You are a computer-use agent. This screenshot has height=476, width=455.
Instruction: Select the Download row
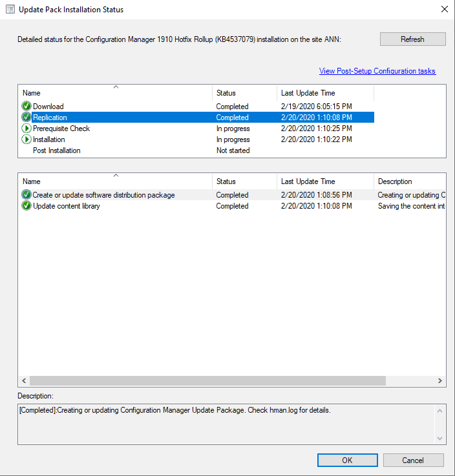click(197, 107)
